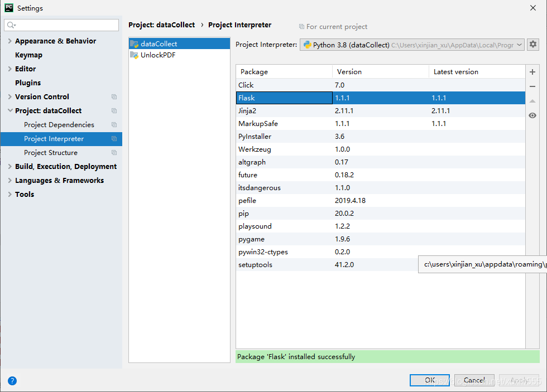Open the Plugins settings page
547x392 pixels.
28,83
